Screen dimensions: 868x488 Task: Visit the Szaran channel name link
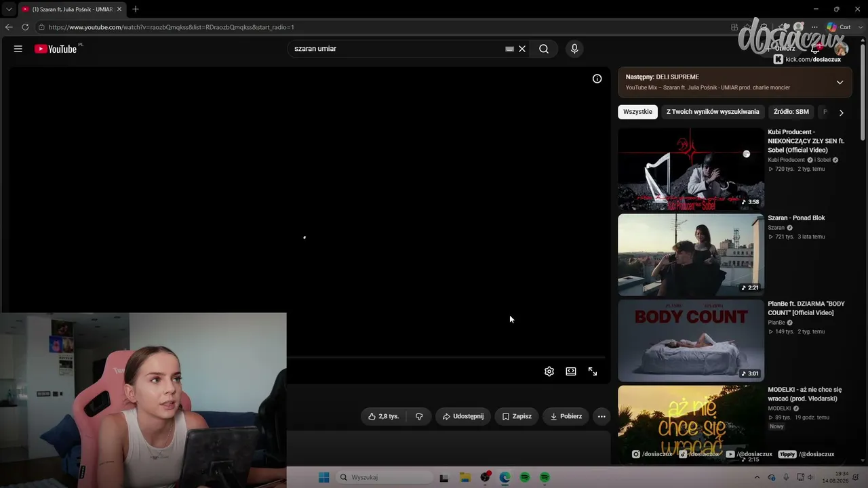pos(776,228)
